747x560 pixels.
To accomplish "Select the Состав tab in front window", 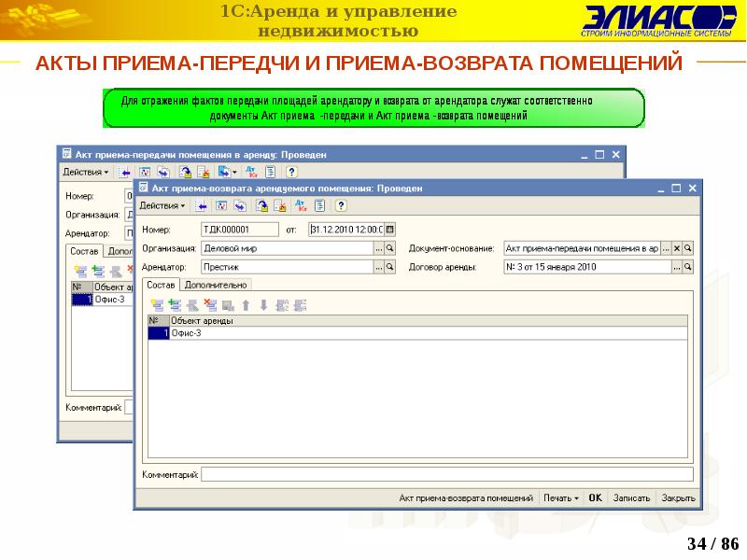I will [x=161, y=285].
